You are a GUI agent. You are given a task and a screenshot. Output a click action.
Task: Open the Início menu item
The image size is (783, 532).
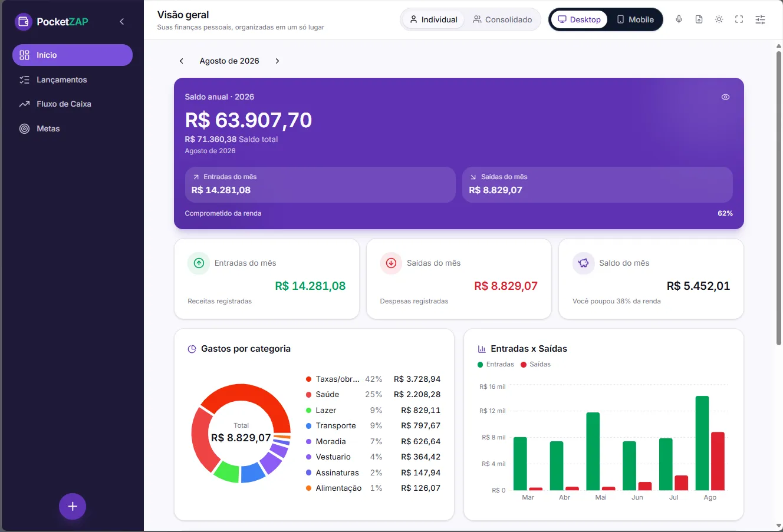(73, 55)
